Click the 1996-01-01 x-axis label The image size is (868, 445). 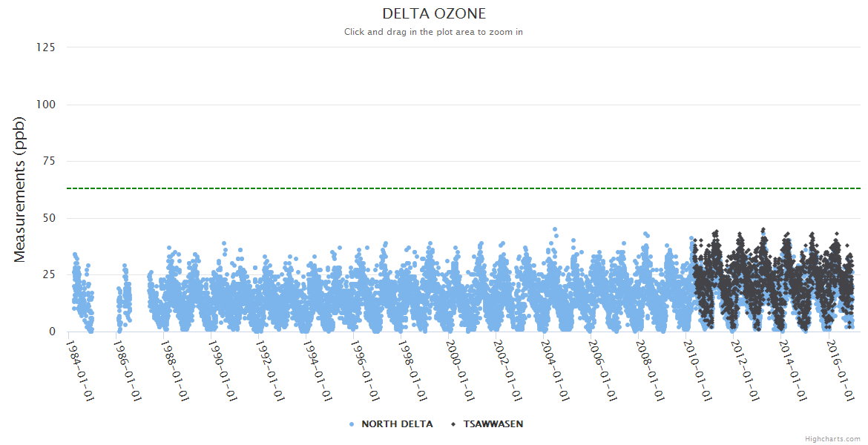click(366, 369)
